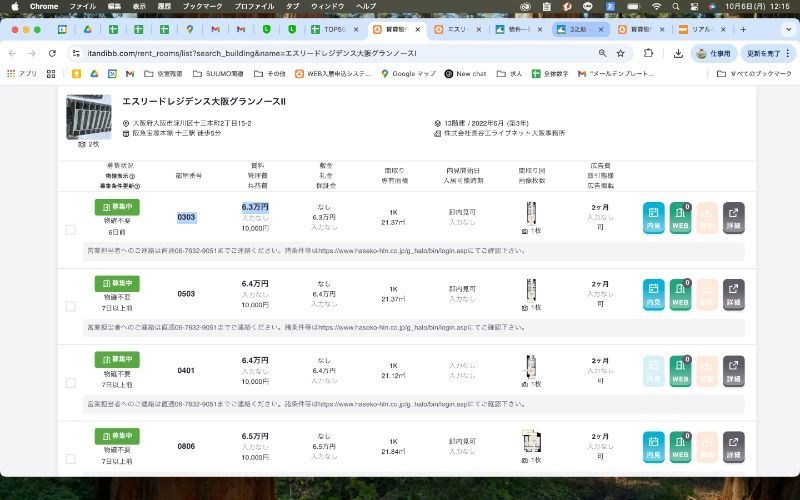Click the 内見 calendar button for room 0503
Screen dimensions: 800x500
click(653, 294)
